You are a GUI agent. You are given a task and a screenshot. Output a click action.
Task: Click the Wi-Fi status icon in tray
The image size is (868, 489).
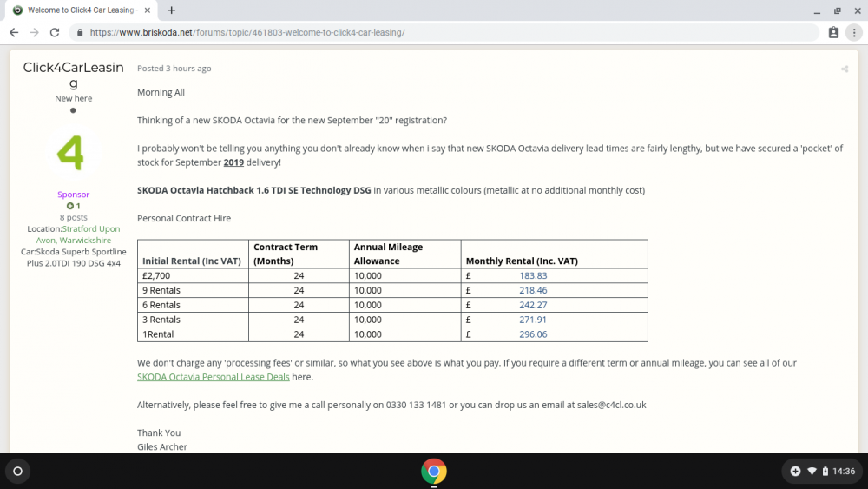click(812, 472)
